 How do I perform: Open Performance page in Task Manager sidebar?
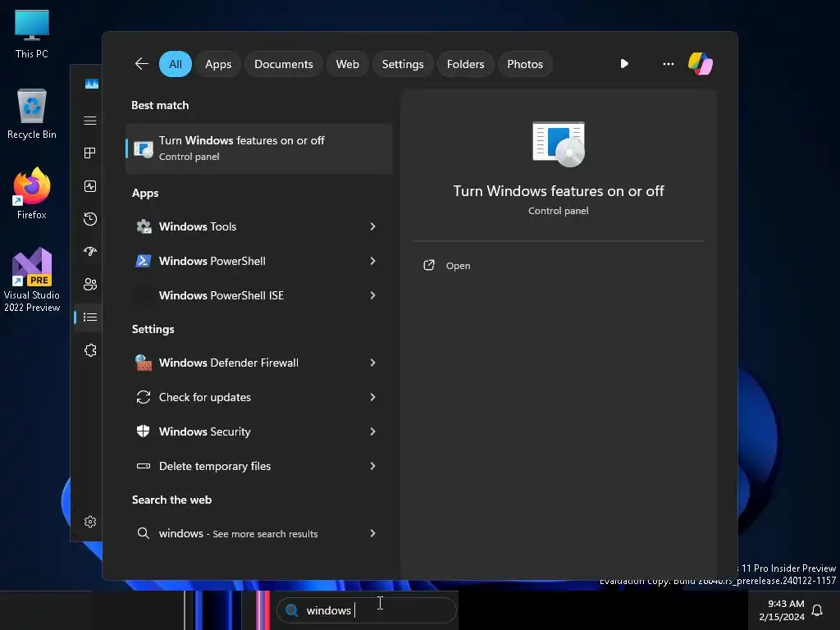pos(90,186)
